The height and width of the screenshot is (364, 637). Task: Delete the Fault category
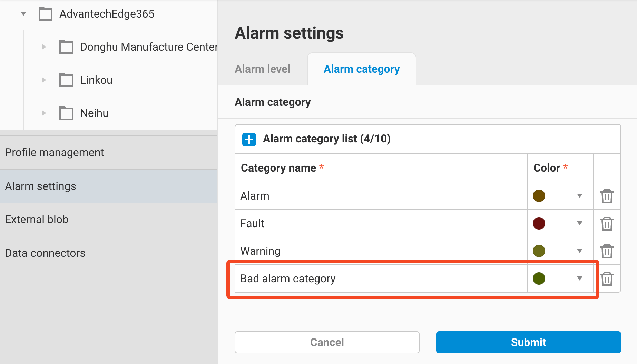tap(607, 223)
